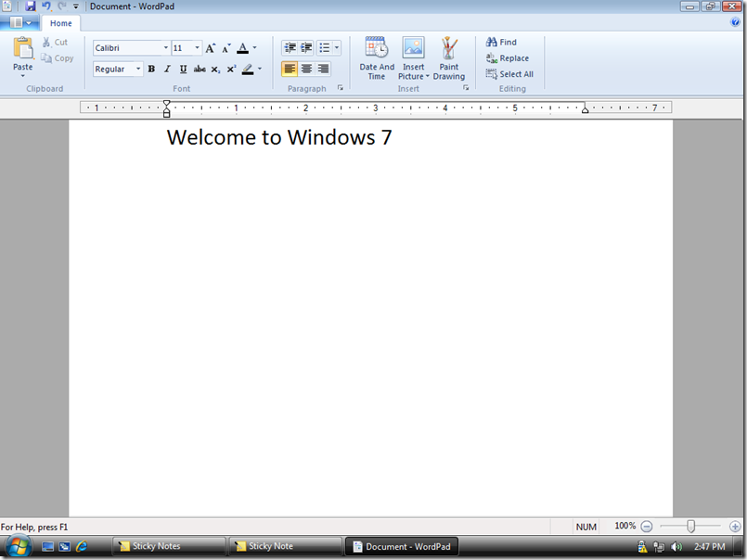Screen dimensions: 747x560
Task: Open the Calibri font family dropdown
Action: 166,47
